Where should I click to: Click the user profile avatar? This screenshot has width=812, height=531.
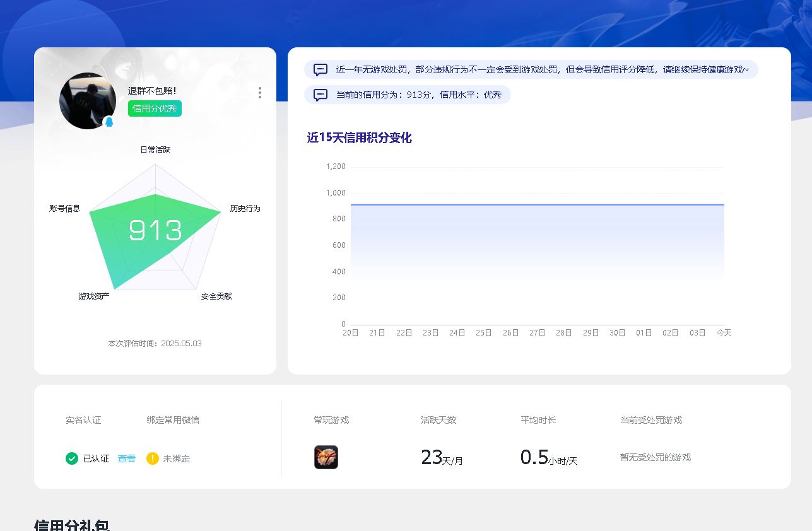point(87,101)
